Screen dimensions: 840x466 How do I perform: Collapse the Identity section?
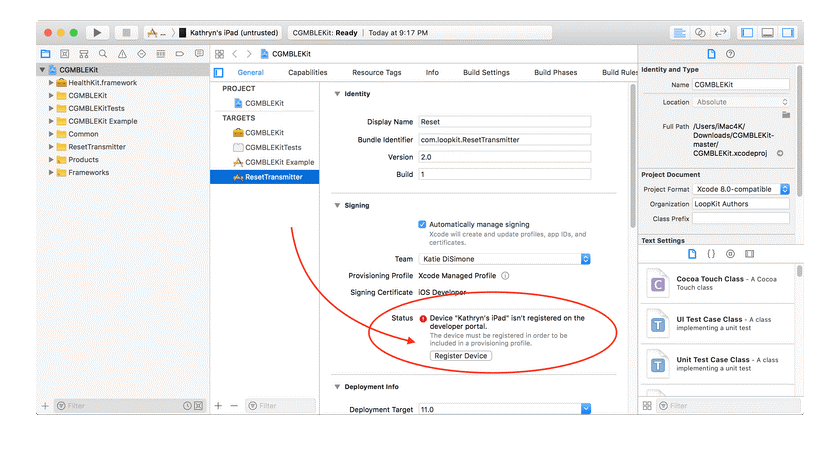click(x=338, y=94)
